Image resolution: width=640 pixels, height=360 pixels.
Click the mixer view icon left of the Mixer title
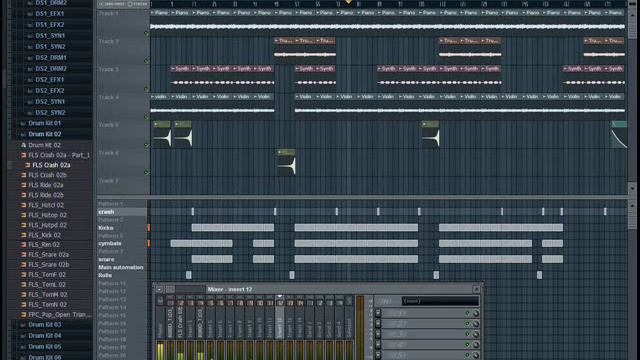(170, 289)
